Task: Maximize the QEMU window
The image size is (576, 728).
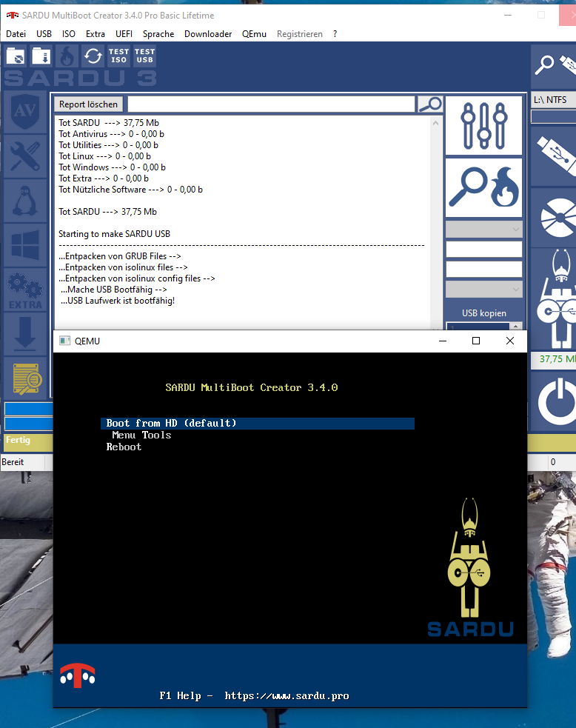Action: [476, 341]
